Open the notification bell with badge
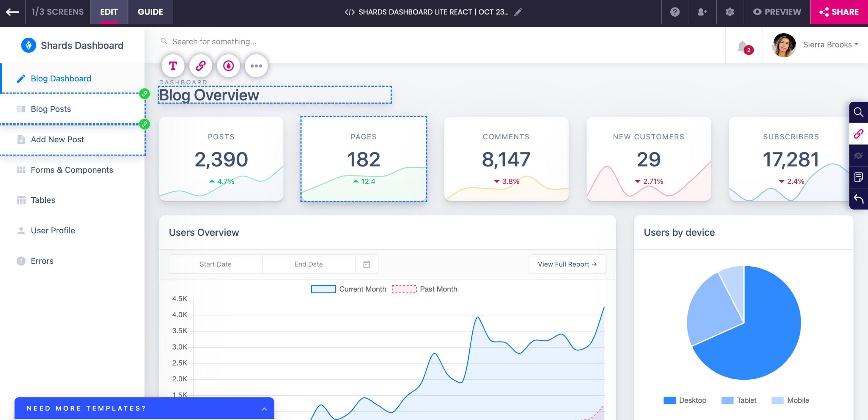 [x=743, y=46]
